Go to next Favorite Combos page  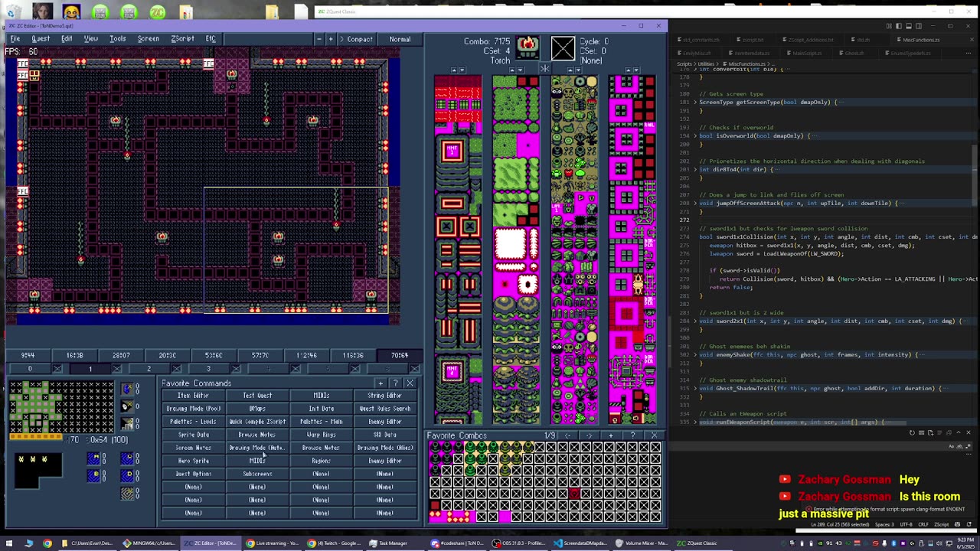[589, 435]
